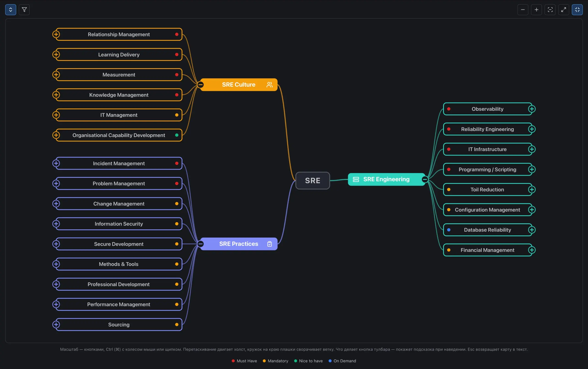Expand the Reliability Engineering node
Viewport: 588px width, 369px height.
point(532,129)
